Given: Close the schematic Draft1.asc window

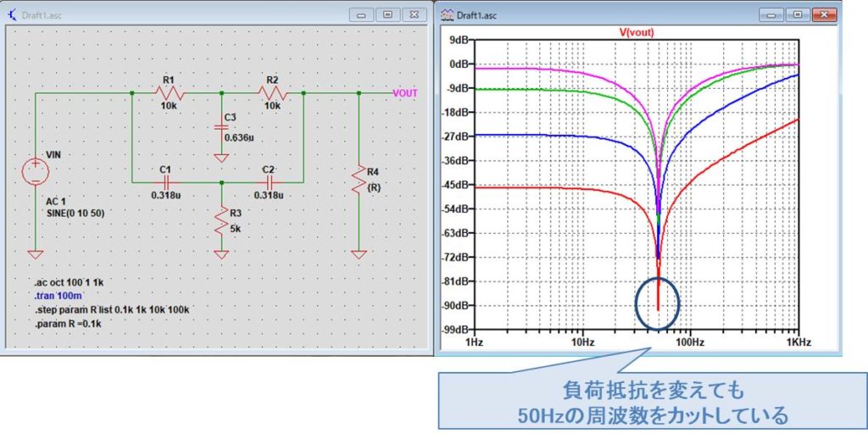Looking at the screenshot, I should (x=414, y=15).
